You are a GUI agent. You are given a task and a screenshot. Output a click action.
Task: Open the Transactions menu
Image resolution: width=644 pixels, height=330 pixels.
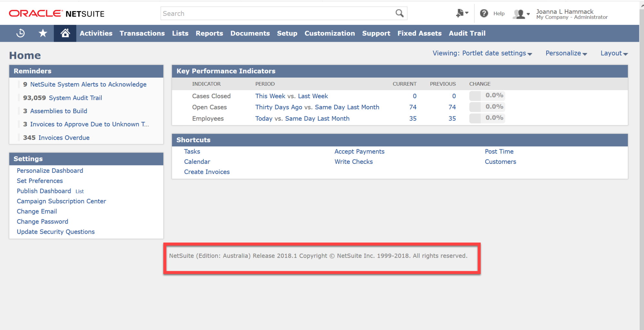[142, 33]
